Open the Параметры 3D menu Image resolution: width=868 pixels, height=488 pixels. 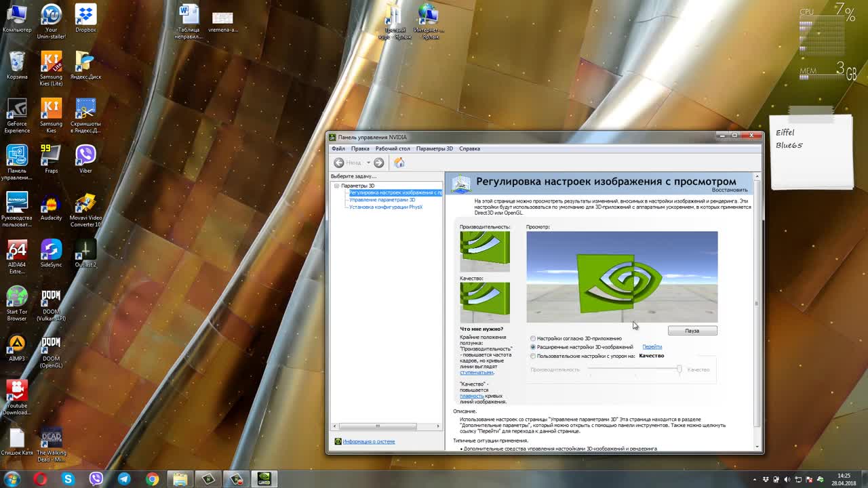(434, 148)
